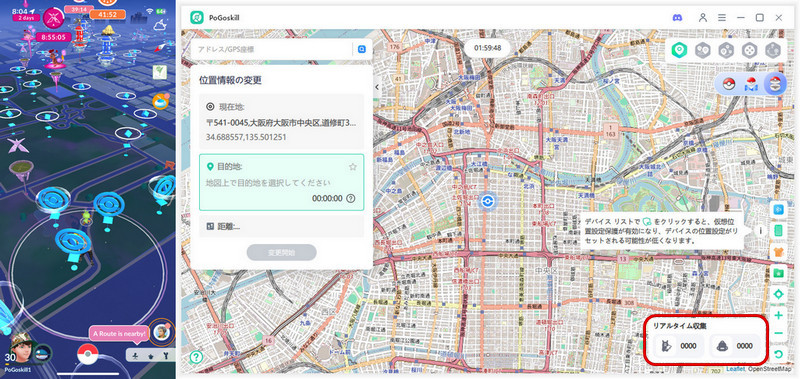Recenter map with the locate icon
Screen dimensions: 800x379
(779, 294)
